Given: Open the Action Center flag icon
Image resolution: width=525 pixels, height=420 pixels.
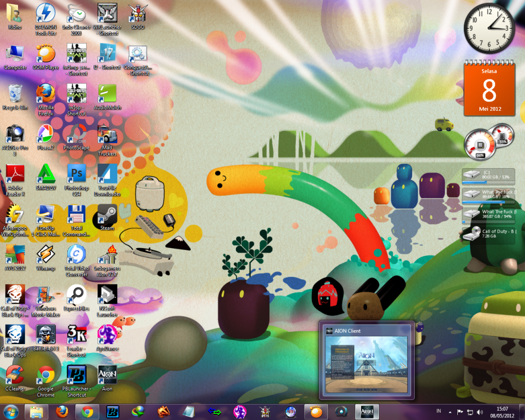Looking at the screenshot, I should 460,412.
